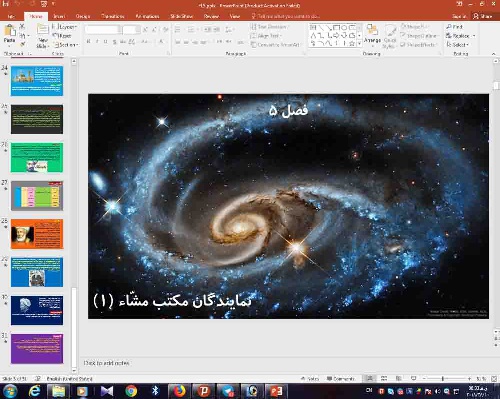Screen dimensions: 500x399
Task: Click the Save icon in quick access toolbar
Action: [x=6, y=4]
